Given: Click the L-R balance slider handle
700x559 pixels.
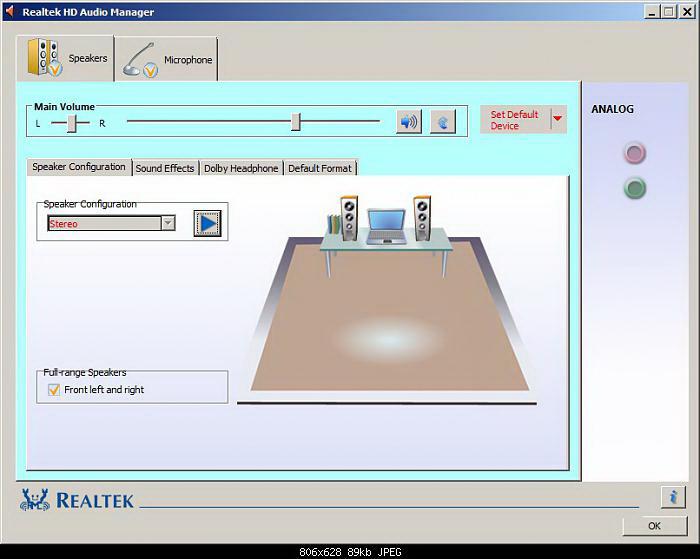Looking at the screenshot, I should pyautogui.click(x=71, y=123).
